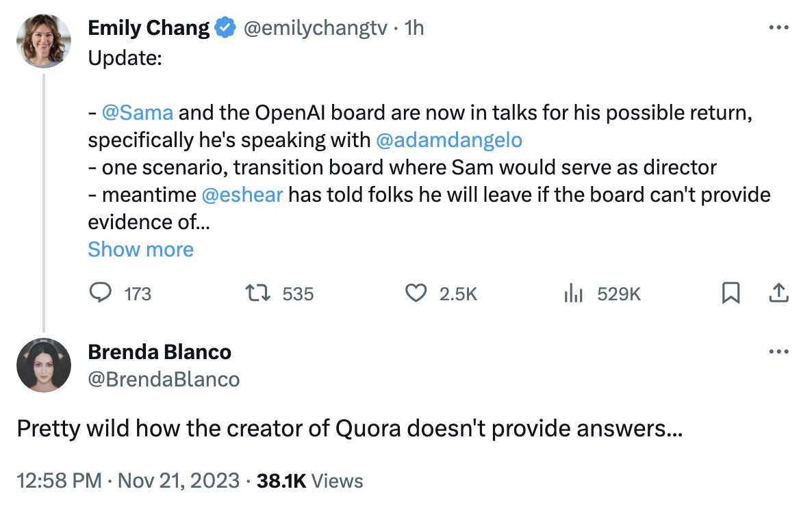The image size is (812, 513).
Task: Click Brenda Blanco's display name
Action: (x=160, y=352)
